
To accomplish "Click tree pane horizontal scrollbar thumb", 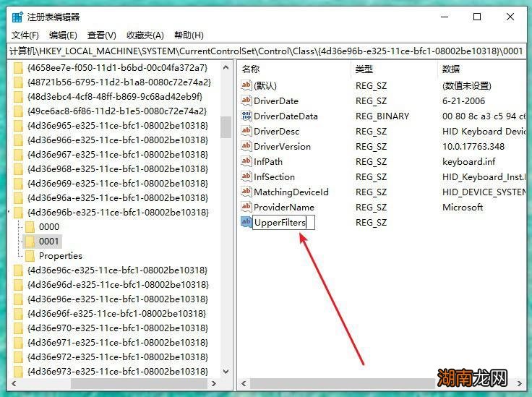I will click(x=139, y=384).
